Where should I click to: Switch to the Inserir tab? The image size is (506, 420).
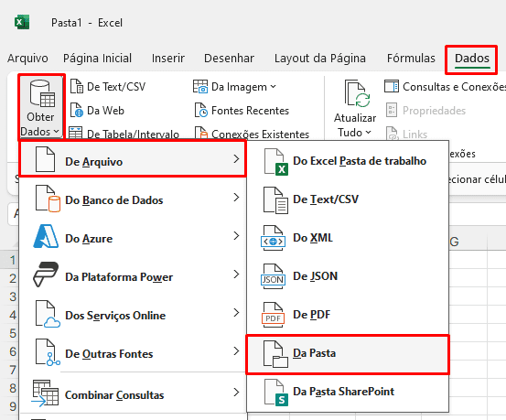[168, 59]
